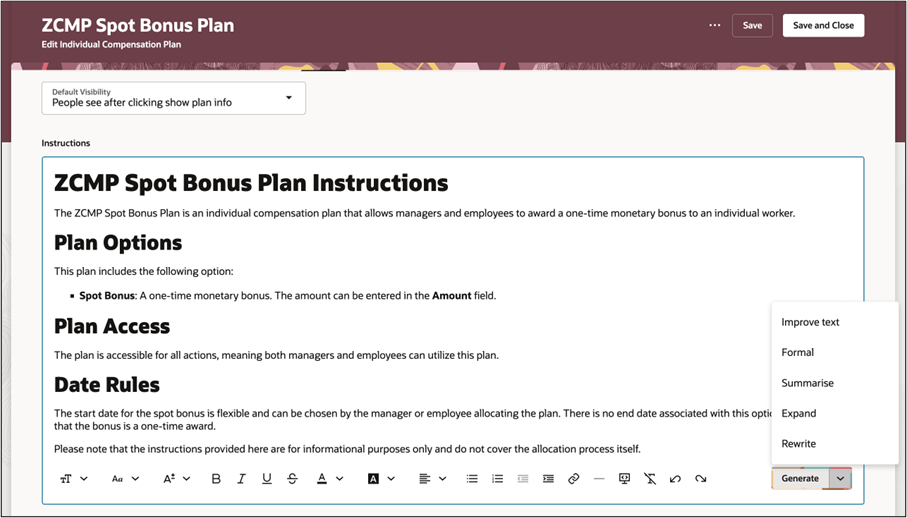Toggle italic formatting in editor toolbar

pyautogui.click(x=241, y=479)
